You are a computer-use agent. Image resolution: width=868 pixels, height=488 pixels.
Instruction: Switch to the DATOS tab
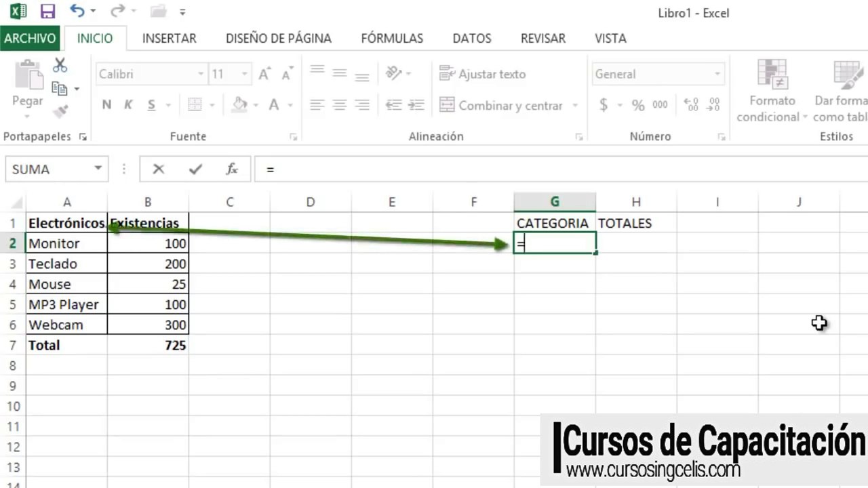(x=472, y=39)
